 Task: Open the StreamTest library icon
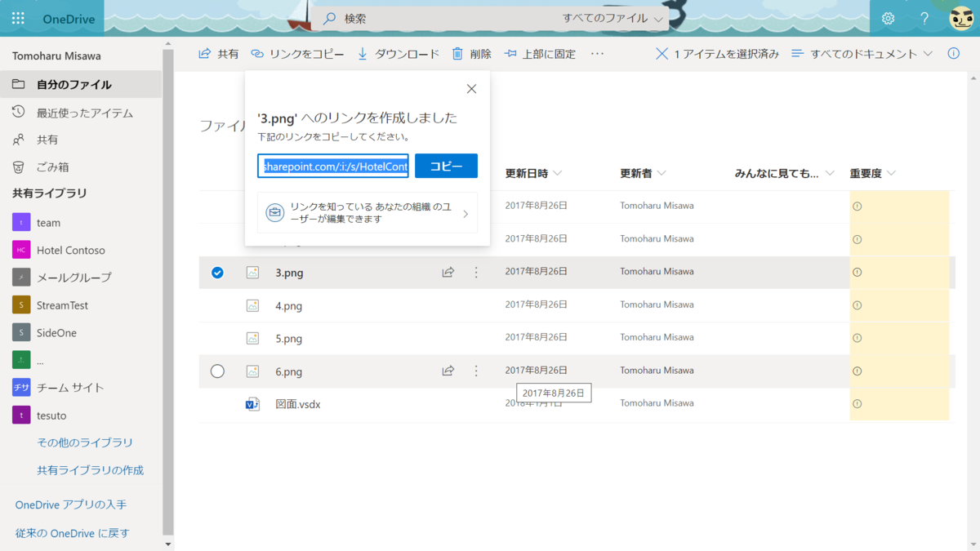coord(21,305)
